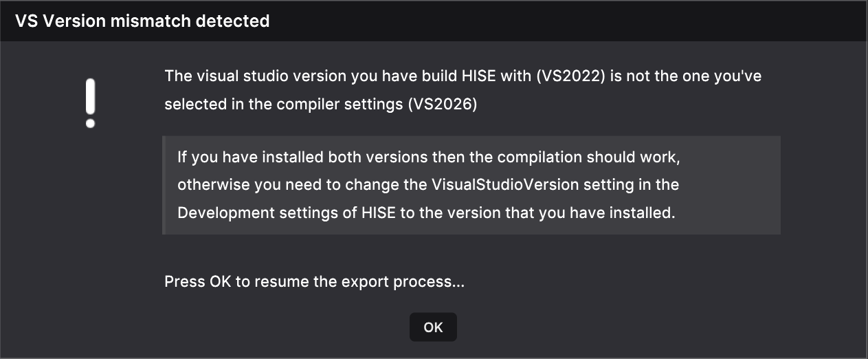Click the white exclamation mark warning icon
Viewport: 868px width, 359px height.
point(90,102)
